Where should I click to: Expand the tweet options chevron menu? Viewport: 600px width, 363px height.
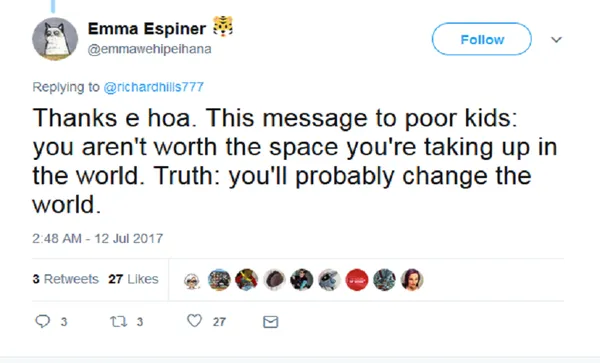(x=556, y=39)
